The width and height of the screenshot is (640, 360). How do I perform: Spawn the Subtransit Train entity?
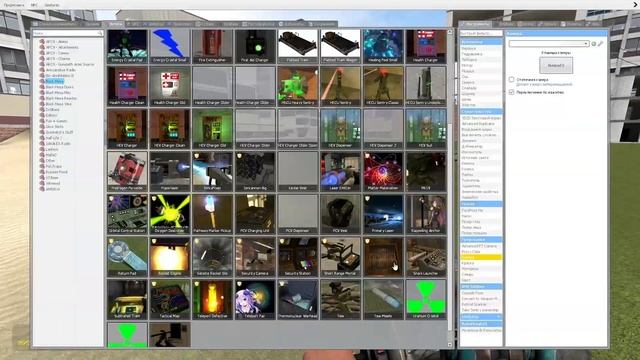[x=127, y=299]
